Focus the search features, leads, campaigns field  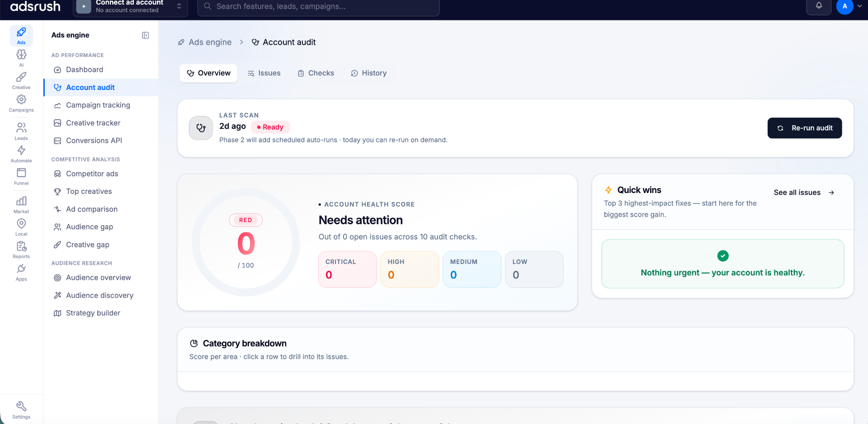coord(318,6)
